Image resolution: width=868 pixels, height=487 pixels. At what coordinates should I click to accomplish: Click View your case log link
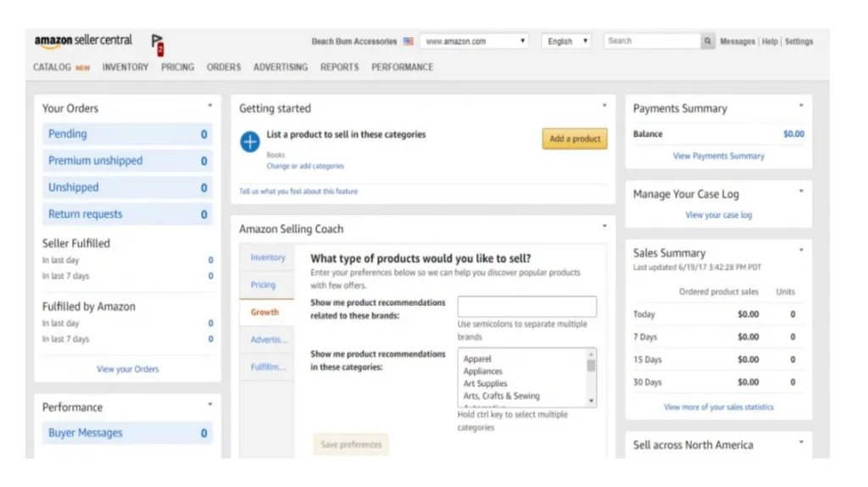click(719, 215)
